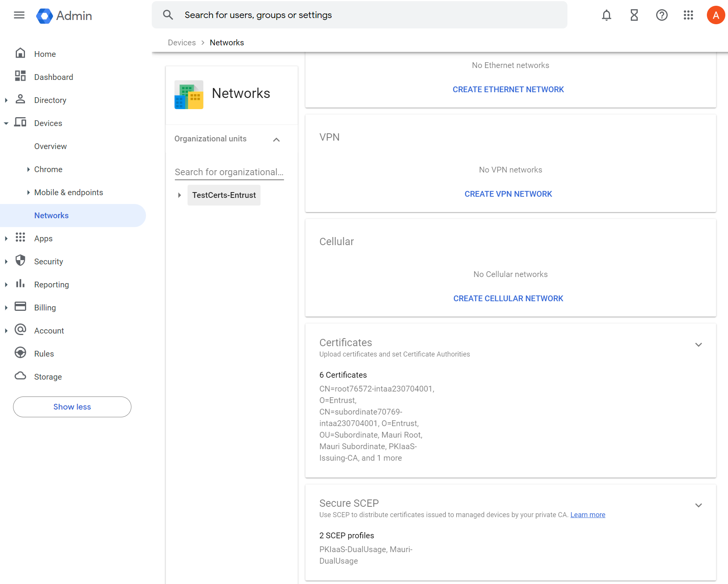The image size is (728, 584).
Task: Open the SCEP Learn more link
Action: pyautogui.click(x=587, y=515)
